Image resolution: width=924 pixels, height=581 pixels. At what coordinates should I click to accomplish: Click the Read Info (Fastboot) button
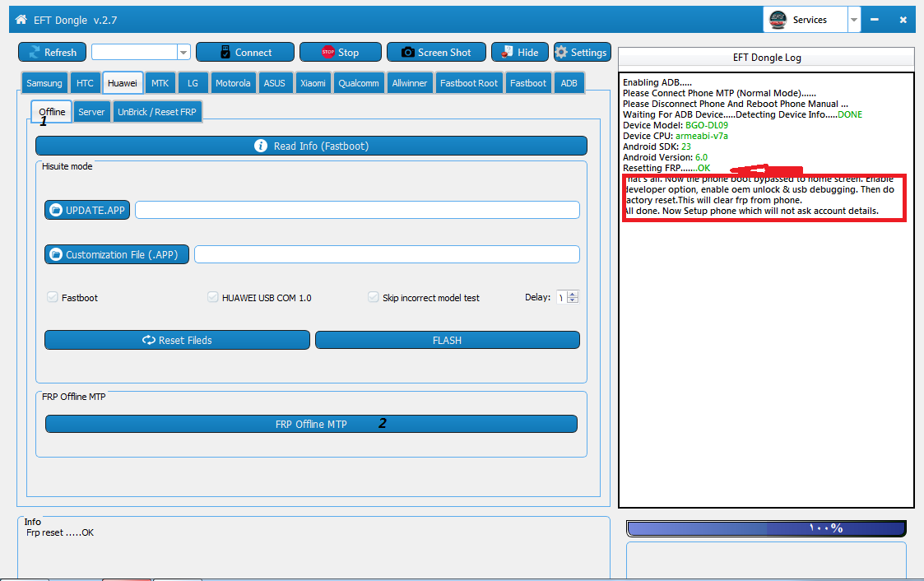[x=311, y=146]
